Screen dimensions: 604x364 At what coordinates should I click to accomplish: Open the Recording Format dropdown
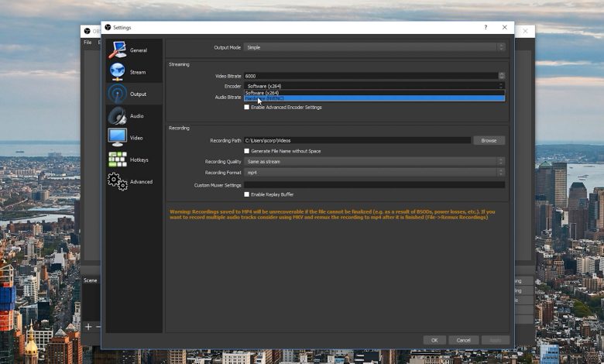374,173
